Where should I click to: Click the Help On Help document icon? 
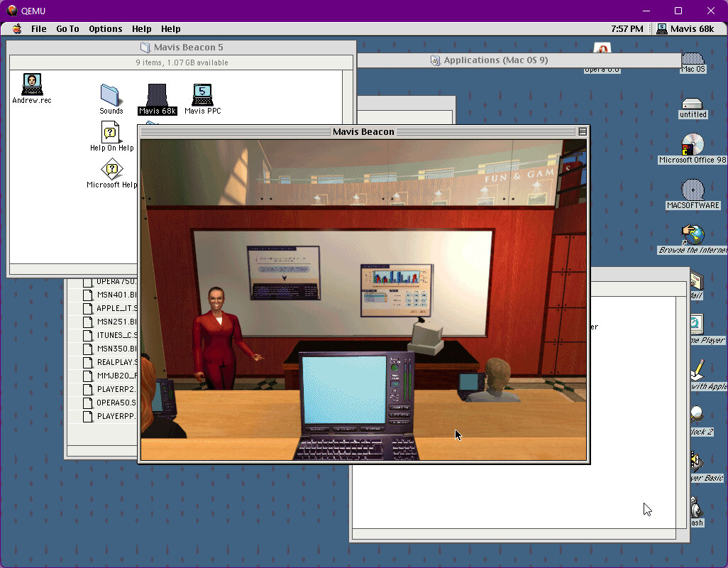pos(111,132)
